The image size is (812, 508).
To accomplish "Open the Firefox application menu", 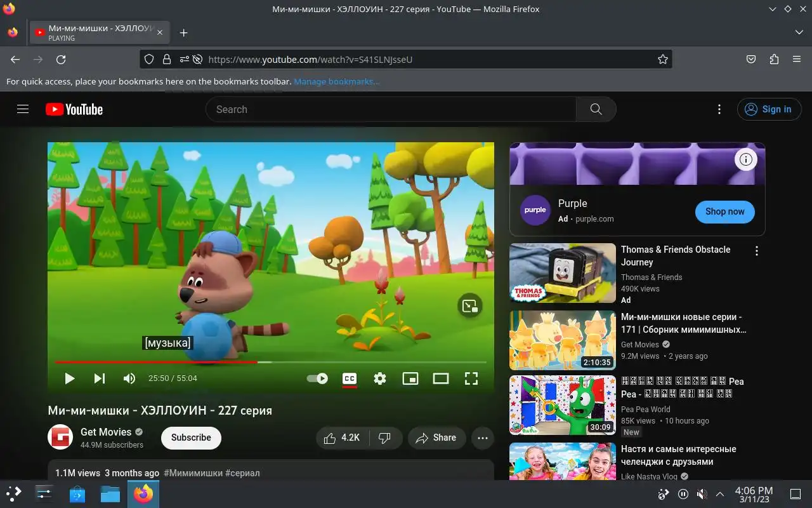I will pyautogui.click(x=797, y=59).
